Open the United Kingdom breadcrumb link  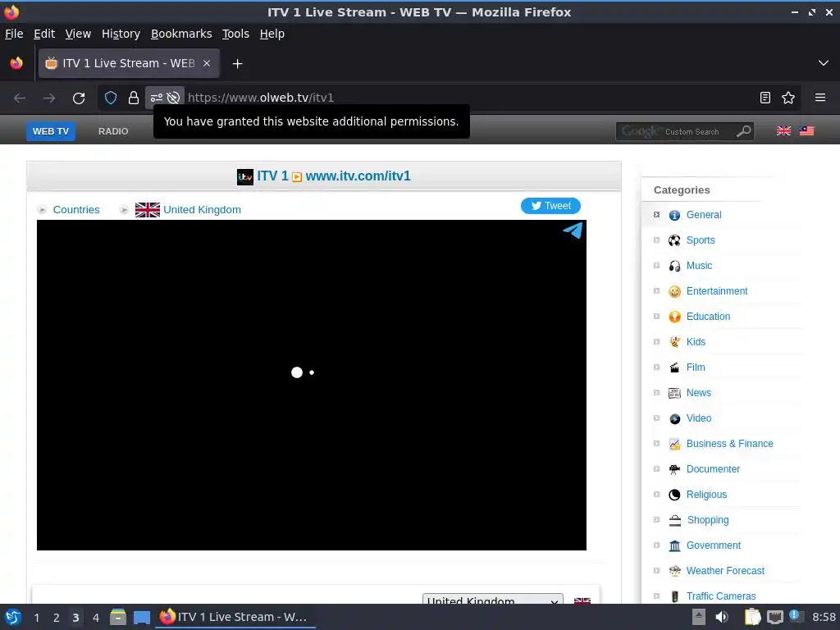coord(202,209)
